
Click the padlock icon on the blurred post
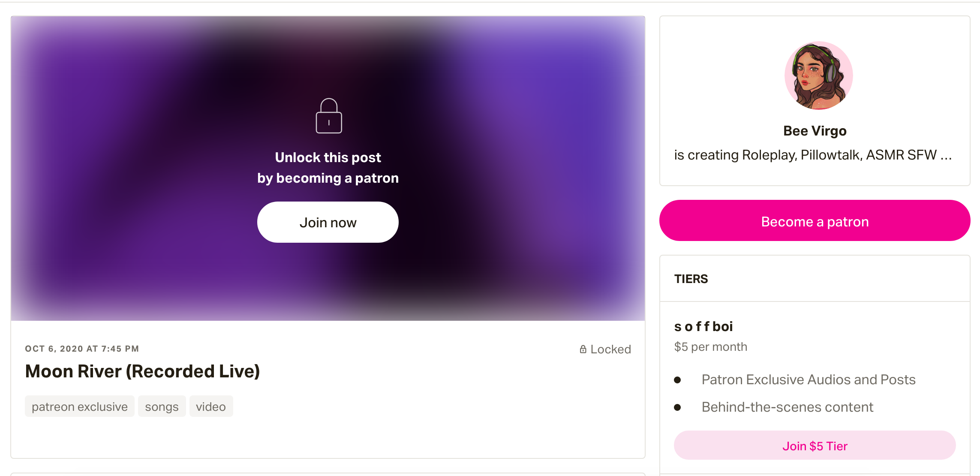(x=329, y=116)
